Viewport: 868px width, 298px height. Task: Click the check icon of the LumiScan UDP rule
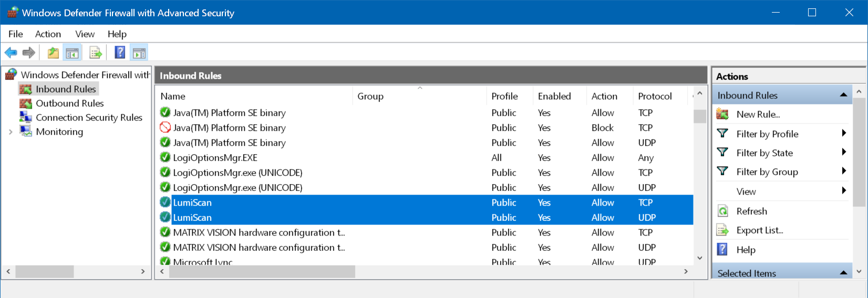[166, 217]
